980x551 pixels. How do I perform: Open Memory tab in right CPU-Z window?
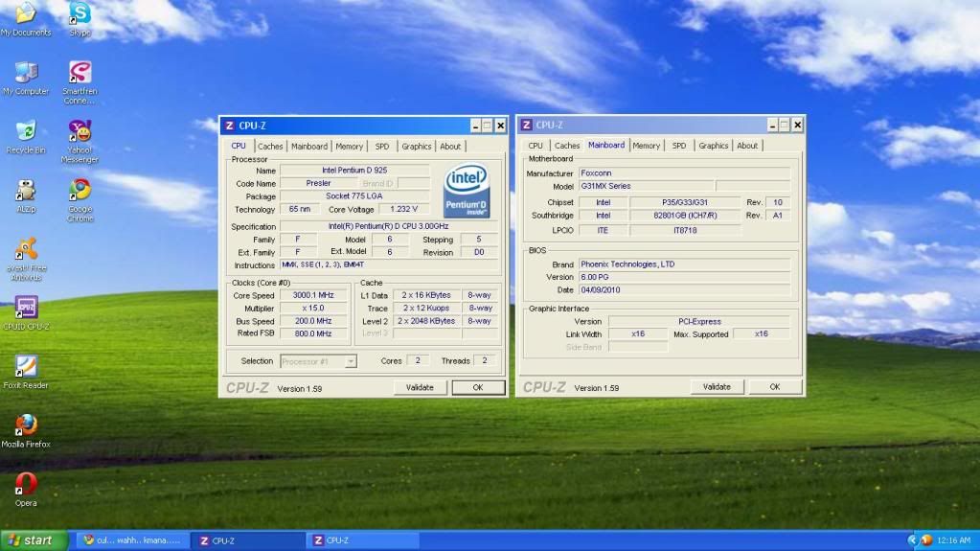[646, 146]
